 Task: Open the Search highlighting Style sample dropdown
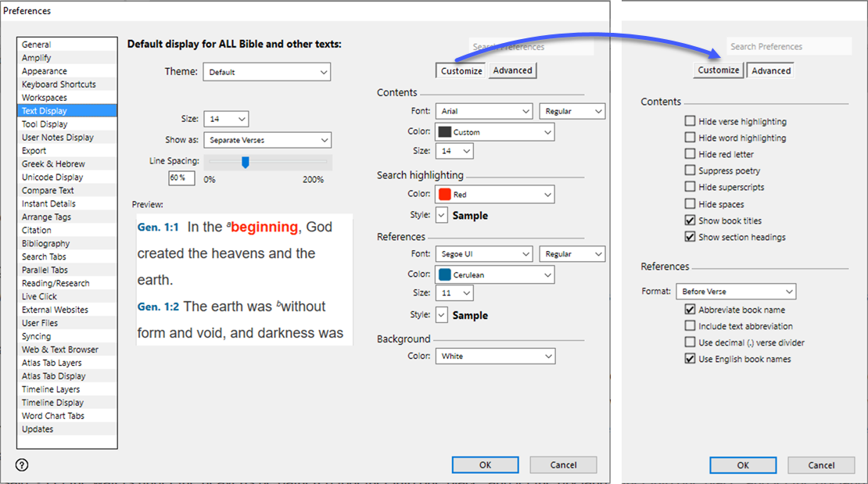pos(442,215)
